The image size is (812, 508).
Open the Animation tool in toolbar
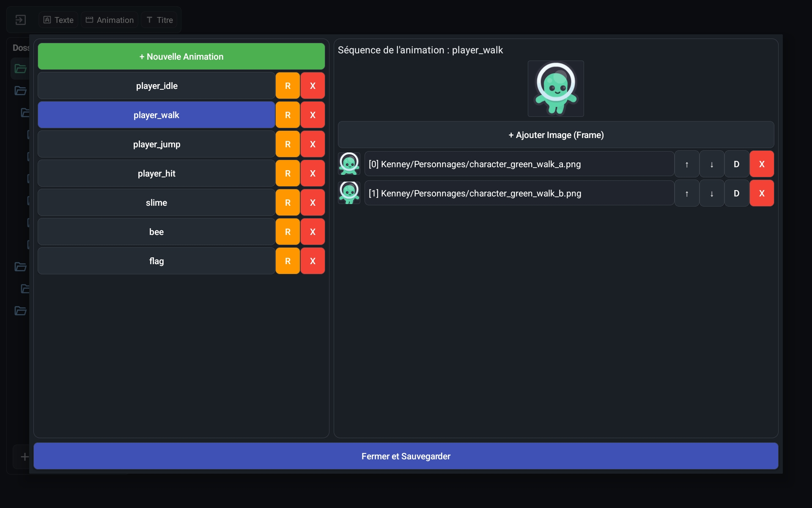click(110, 20)
